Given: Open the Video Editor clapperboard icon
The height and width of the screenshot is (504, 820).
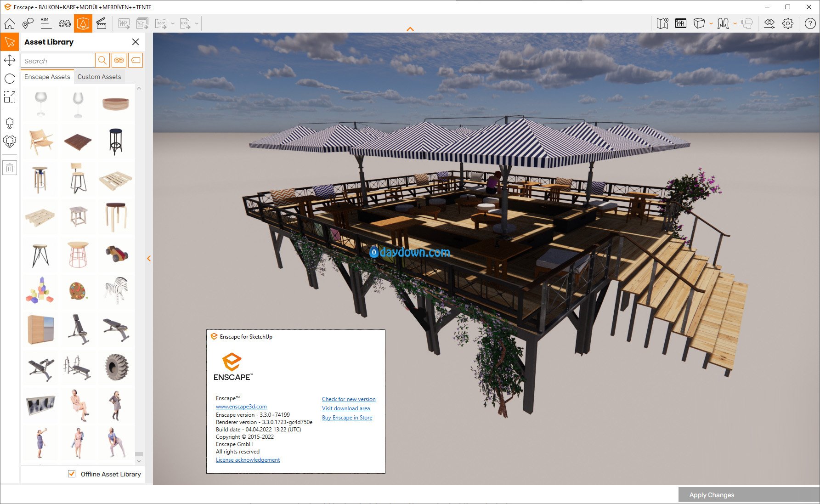Looking at the screenshot, I should (x=102, y=23).
